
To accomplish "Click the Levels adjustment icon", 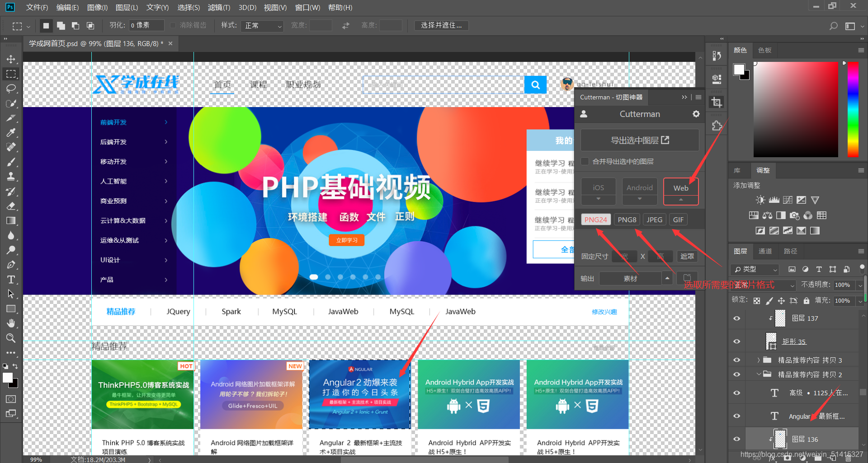I will click(x=774, y=200).
